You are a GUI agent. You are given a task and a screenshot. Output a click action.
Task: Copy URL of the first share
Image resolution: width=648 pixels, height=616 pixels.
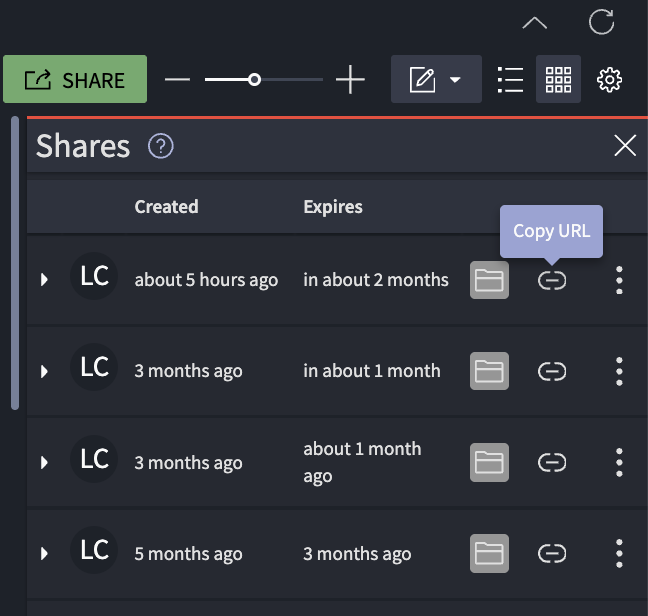552,280
